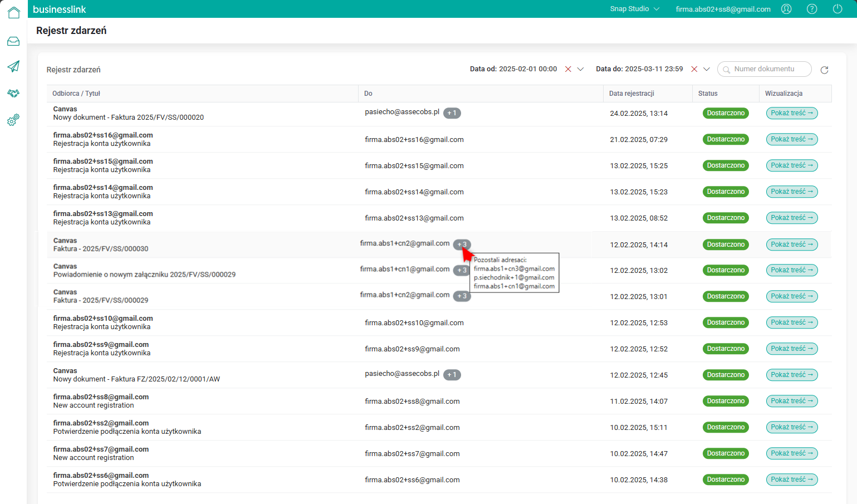Screen dimensions: 857x504
Task: Open the Snap Studio company dropdown
Action: pos(635,9)
